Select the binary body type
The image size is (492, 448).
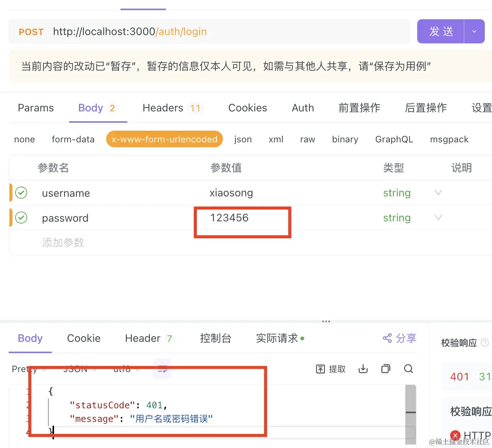[x=345, y=139]
